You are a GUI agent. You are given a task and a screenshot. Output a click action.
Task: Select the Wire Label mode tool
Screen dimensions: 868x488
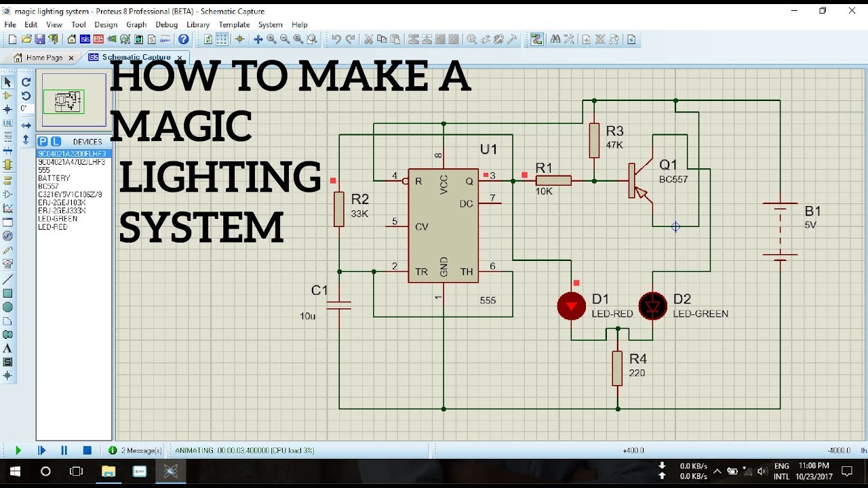(x=7, y=123)
